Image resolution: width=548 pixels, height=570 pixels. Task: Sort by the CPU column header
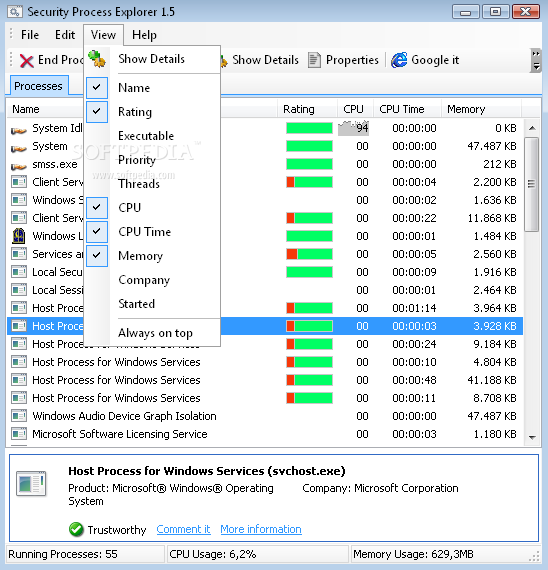[355, 109]
